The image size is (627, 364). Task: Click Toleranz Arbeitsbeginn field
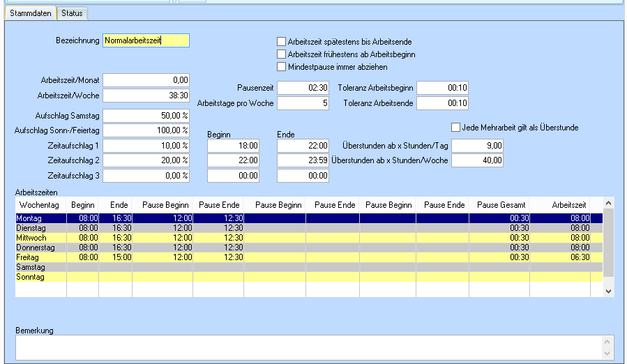click(x=442, y=88)
